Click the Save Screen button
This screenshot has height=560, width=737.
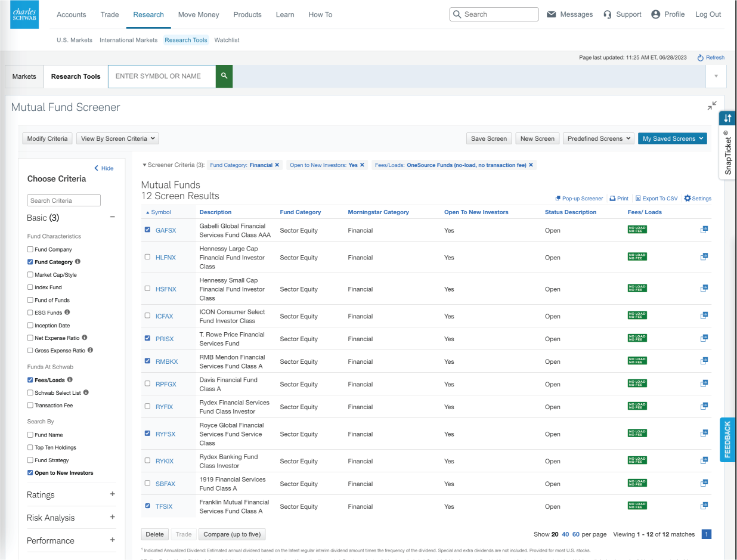489,138
